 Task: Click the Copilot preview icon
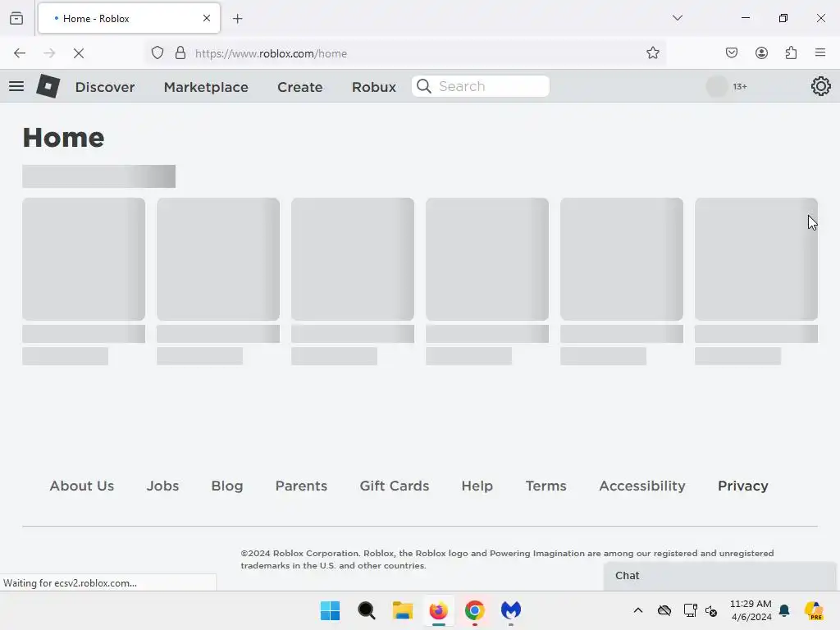tap(814, 610)
